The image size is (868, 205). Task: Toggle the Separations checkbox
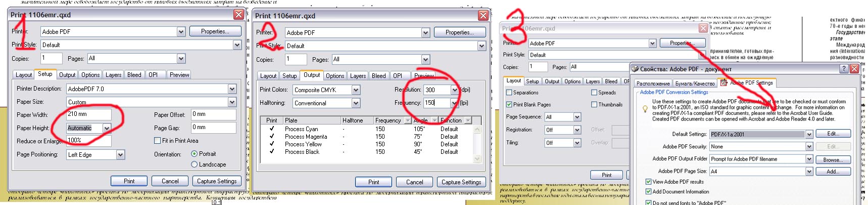509,93
